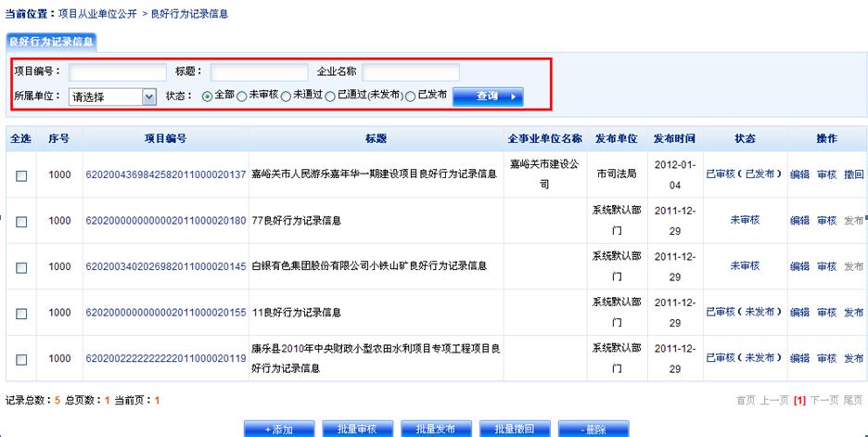Image resolution: width=868 pixels, height=437 pixels.
Task: Click 已审核(已发布) status in first row
Action: [x=744, y=174]
